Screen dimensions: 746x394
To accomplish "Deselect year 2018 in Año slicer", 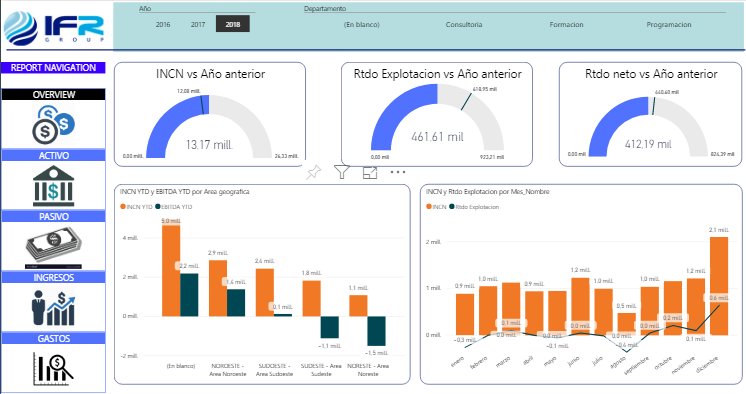I will [x=233, y=24].
